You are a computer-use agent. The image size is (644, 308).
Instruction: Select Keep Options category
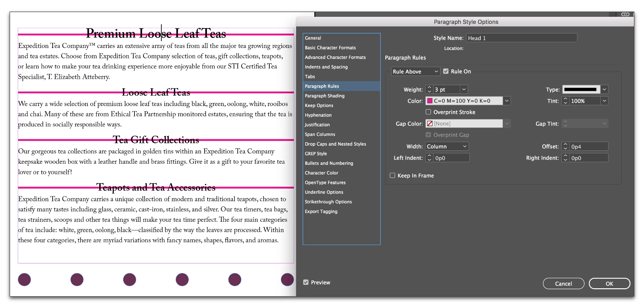pyautogui.click(x=341, y=105)
